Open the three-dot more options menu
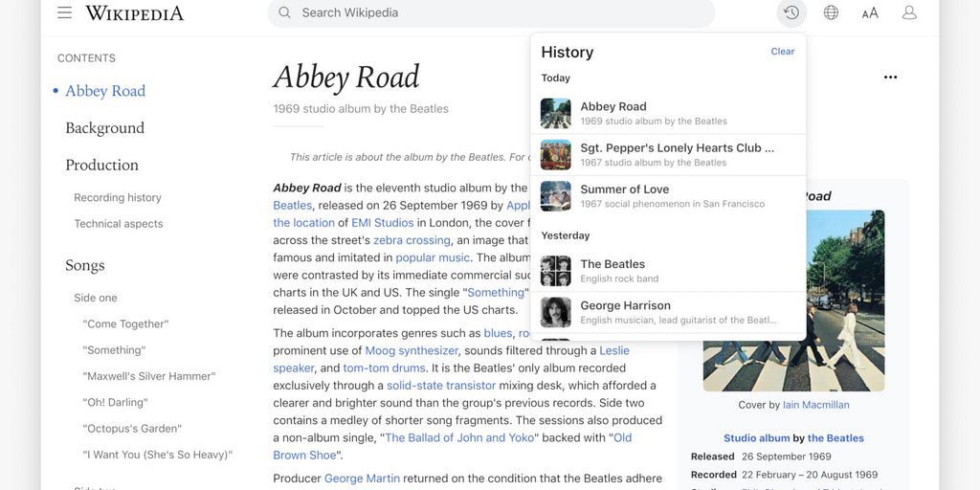The width and height of the screenshot is (980, 490). (x=890, y=78)
